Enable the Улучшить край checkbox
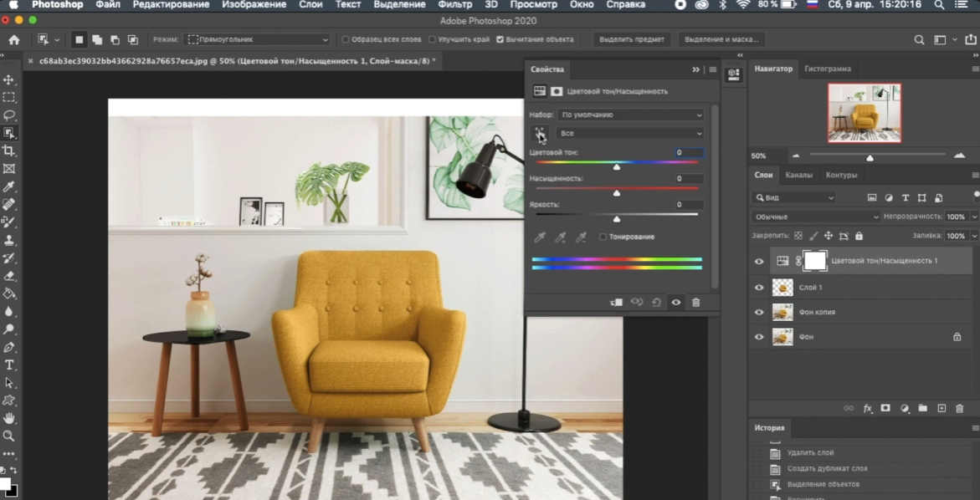Viewport: 980px width, 500px height. (x=432, y=39)
